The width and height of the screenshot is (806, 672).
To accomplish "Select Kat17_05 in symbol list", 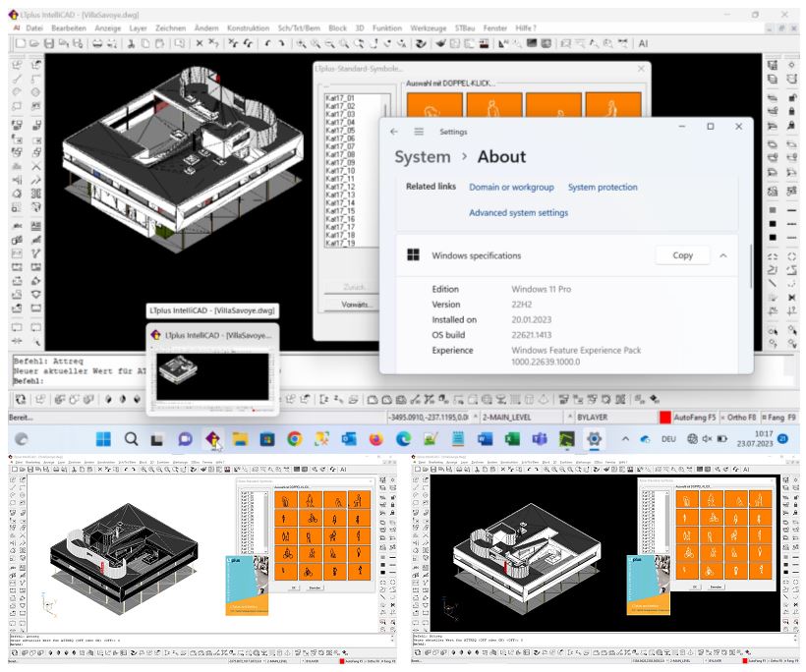I will 340,130.
